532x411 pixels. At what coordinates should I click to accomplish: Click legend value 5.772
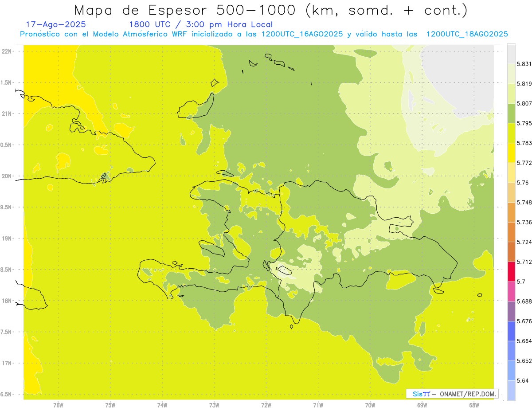click(524, 163)
